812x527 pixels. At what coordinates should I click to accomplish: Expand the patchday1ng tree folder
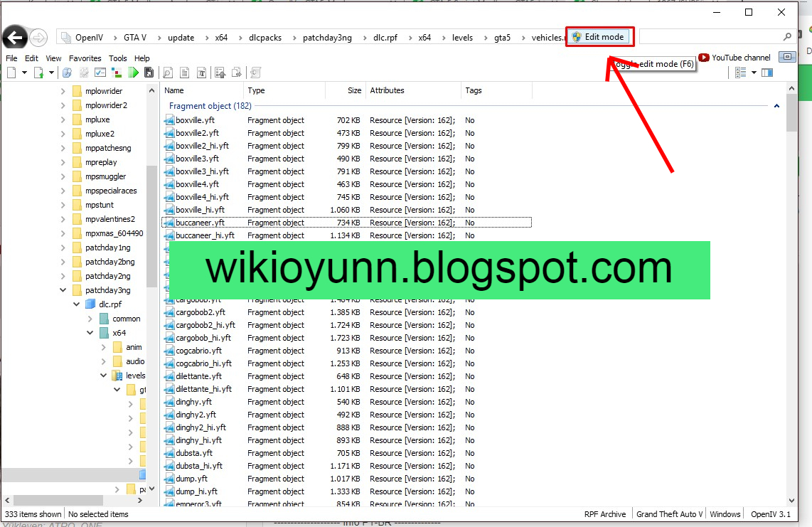coord(63,247)
